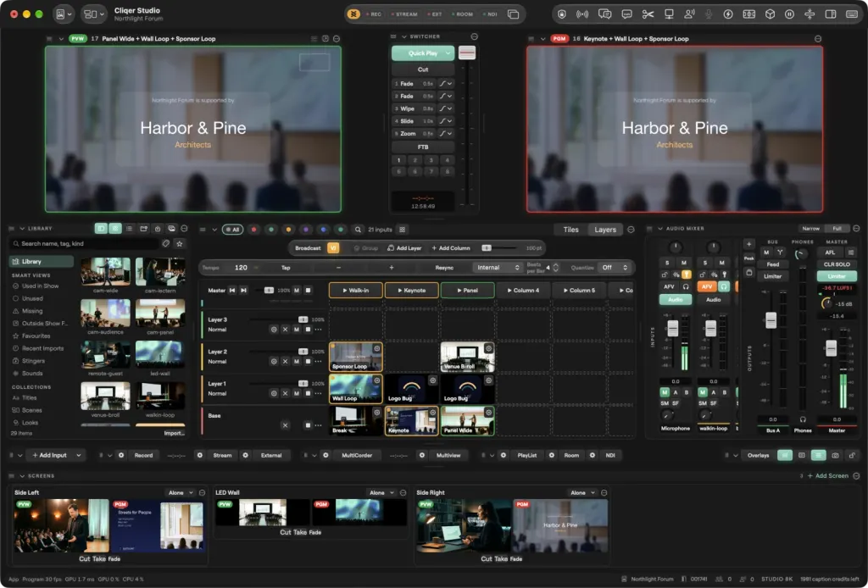
Task: Collapse the Screens panel chevron
Action: [x=22, y=475]
